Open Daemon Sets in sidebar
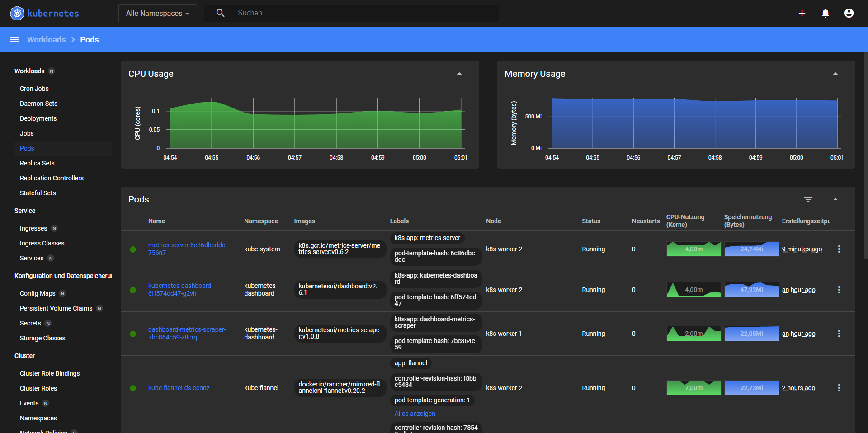Screen dimensions: 868x433 [39, 104]
